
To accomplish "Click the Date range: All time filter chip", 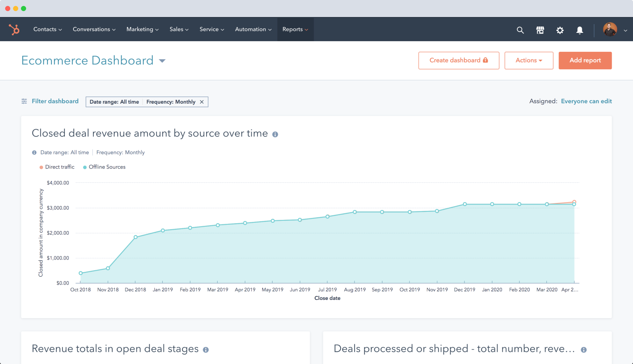I will [x=114, y=102].
